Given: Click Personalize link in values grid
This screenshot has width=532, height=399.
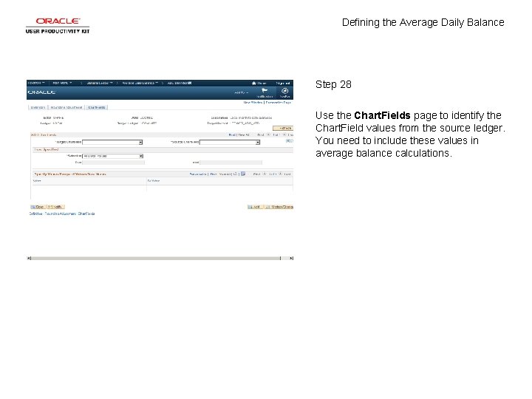Looking at the screenshot, I should 198,174.
